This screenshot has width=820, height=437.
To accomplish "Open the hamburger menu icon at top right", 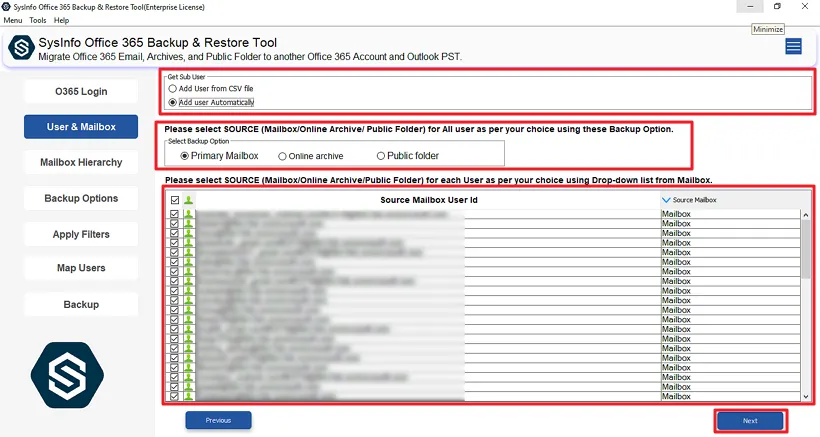I will point(793,47).
